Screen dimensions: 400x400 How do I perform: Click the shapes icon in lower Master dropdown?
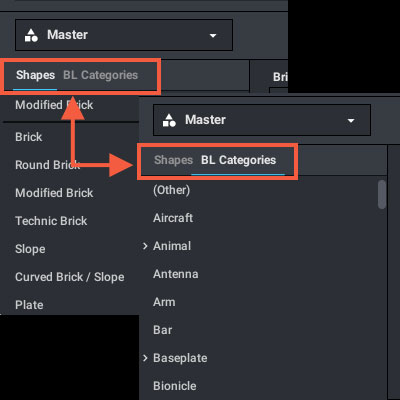[x=169, y=120]
